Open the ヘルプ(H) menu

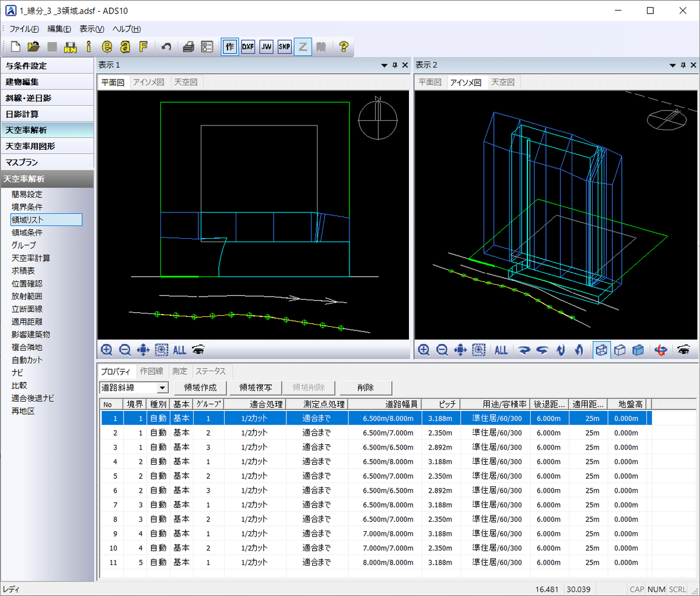point(127,29)
